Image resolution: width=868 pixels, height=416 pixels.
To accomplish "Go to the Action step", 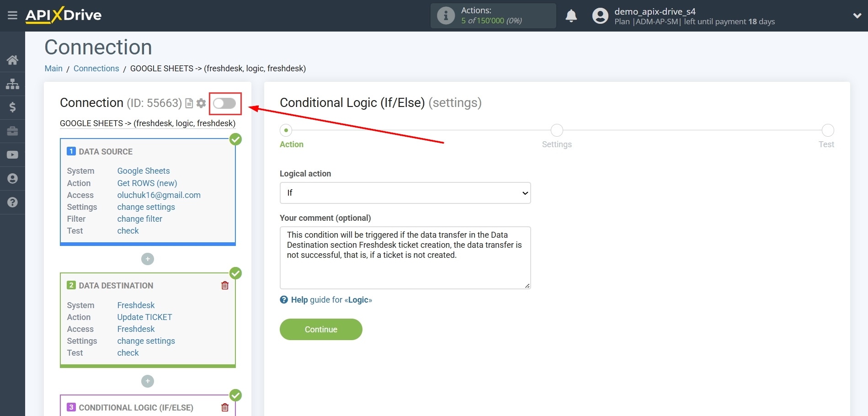I will [x=286, y=130].
